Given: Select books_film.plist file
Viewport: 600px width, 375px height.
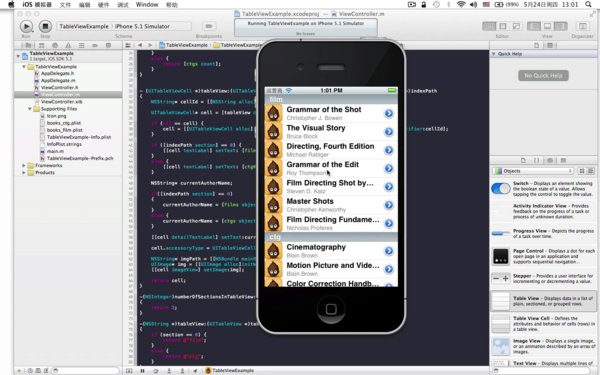Looking at the screenshot, I should pyautogui.click(x=64, y=130).
